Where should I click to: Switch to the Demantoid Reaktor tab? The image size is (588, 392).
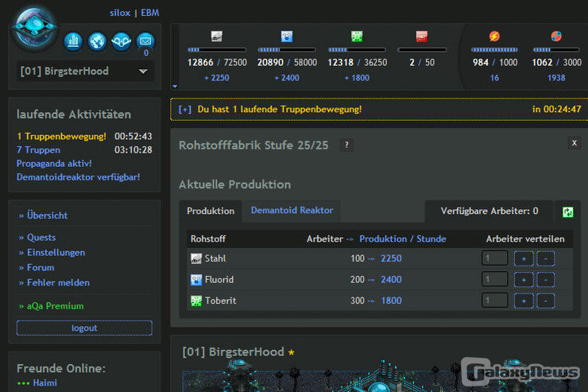(x=292, y=211)
